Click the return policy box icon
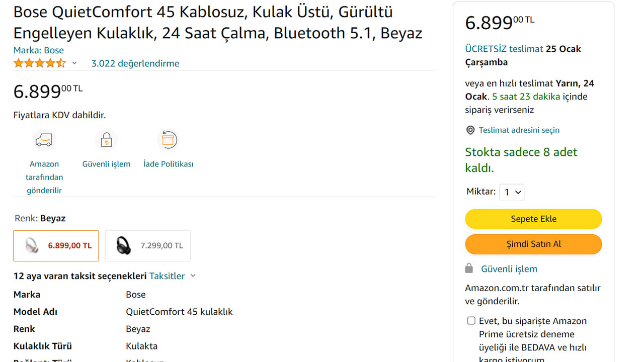The width and height of the screenshot is (644, 362). point(168,140)
